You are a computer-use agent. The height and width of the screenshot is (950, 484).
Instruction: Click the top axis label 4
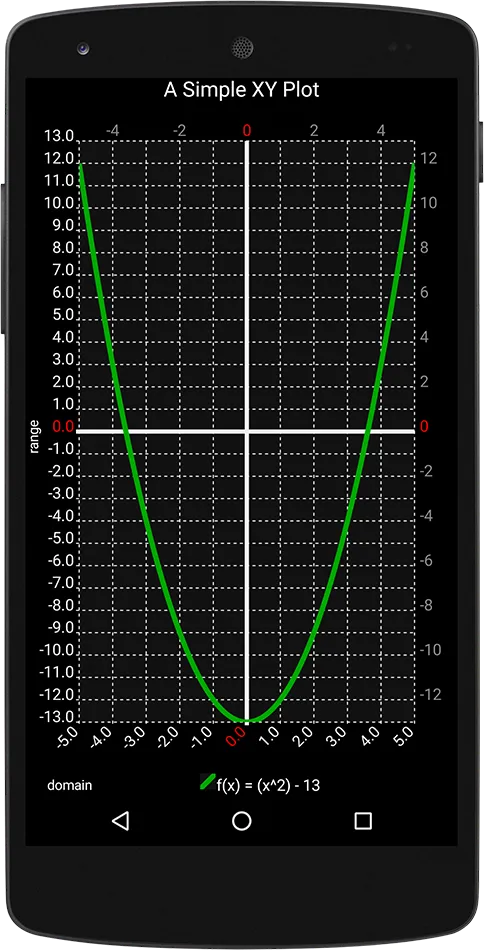[381, 130]
